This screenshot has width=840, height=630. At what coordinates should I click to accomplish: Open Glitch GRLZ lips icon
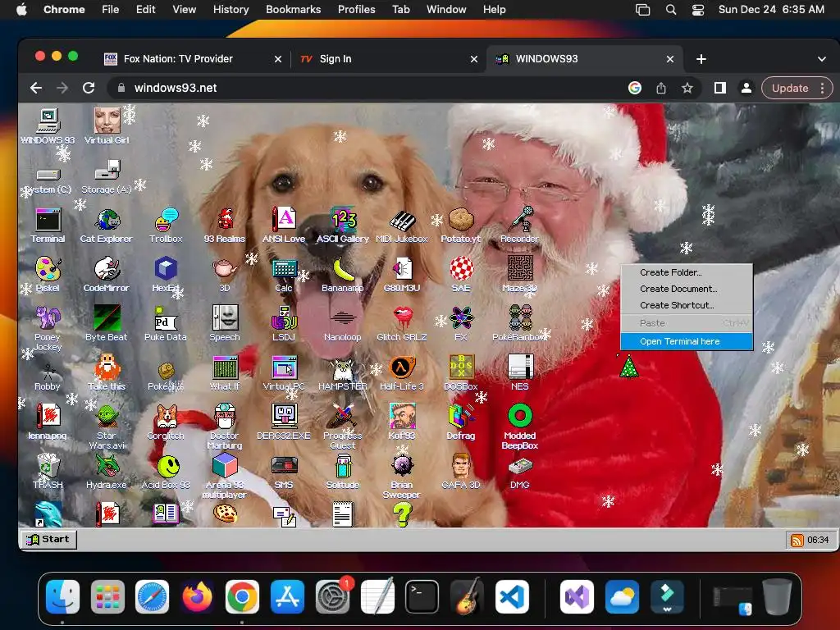point(402,323)
